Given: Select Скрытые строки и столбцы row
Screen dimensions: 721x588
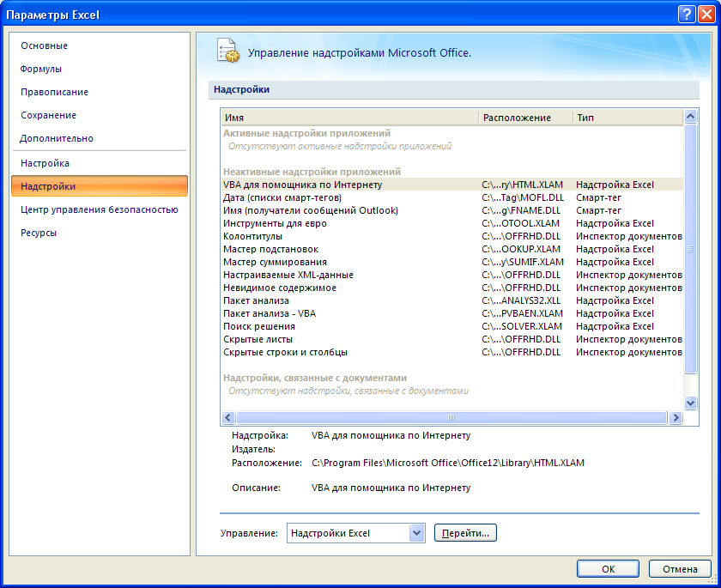Looking at the screenshot, I should point(452,352).
